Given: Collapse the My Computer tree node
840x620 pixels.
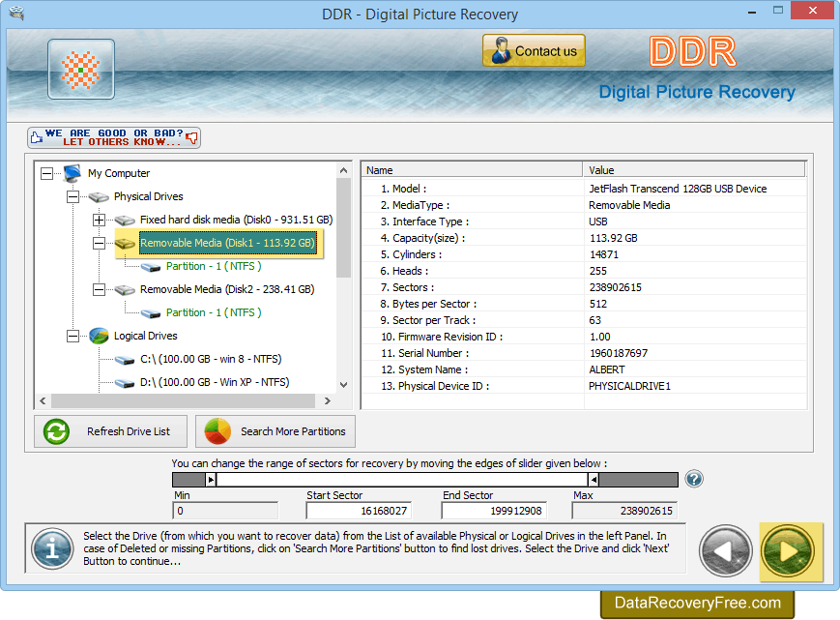Looking at the screenshot, I should pos(47,173).
